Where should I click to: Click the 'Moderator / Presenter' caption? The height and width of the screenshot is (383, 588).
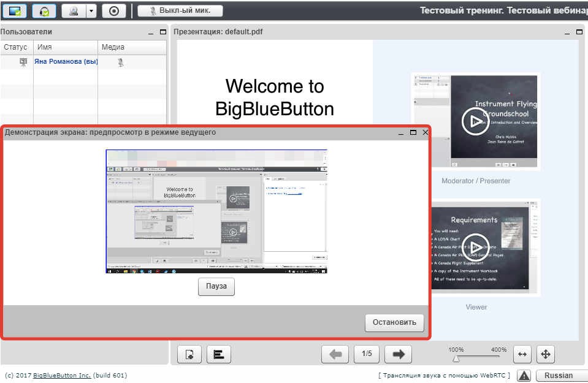tap(476, 181)
